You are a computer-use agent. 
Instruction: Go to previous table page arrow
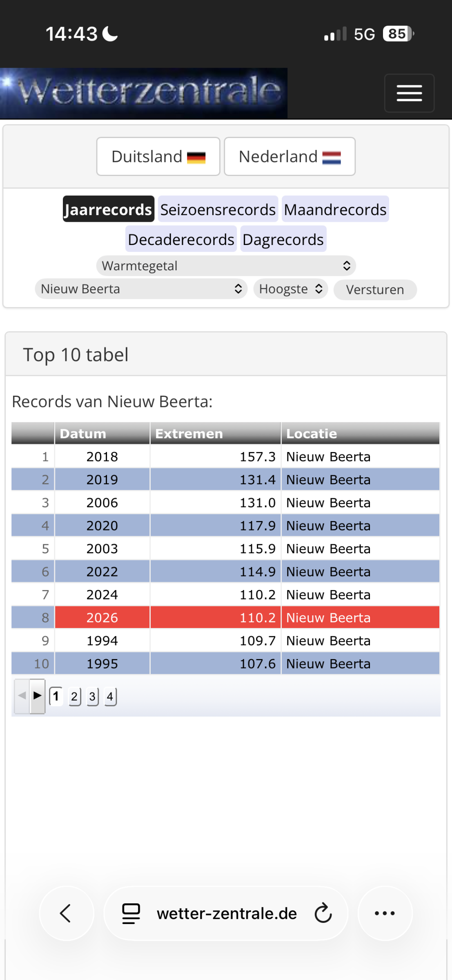click(22, 696)
